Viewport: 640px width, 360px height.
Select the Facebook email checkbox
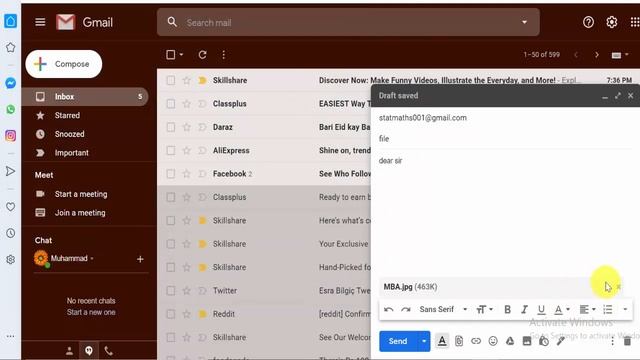[171, 174]
